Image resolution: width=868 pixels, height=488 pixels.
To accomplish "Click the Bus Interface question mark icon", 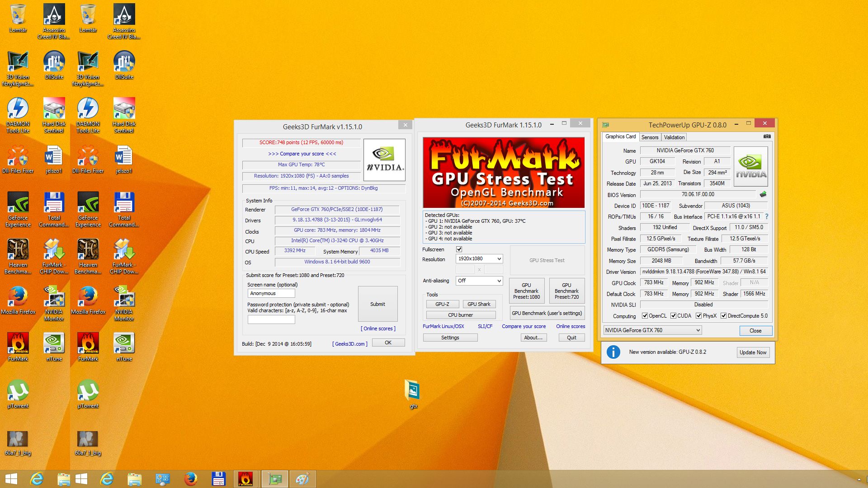I will [767, 216].
